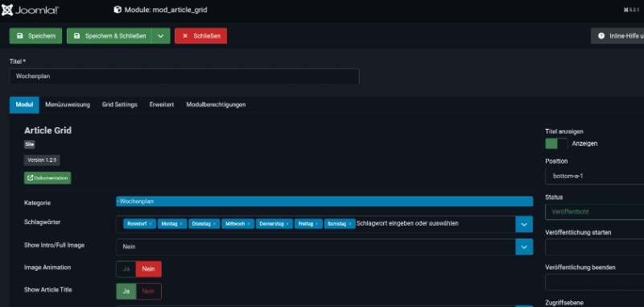Select the Wochenplan category entry

tap(324, 201)
